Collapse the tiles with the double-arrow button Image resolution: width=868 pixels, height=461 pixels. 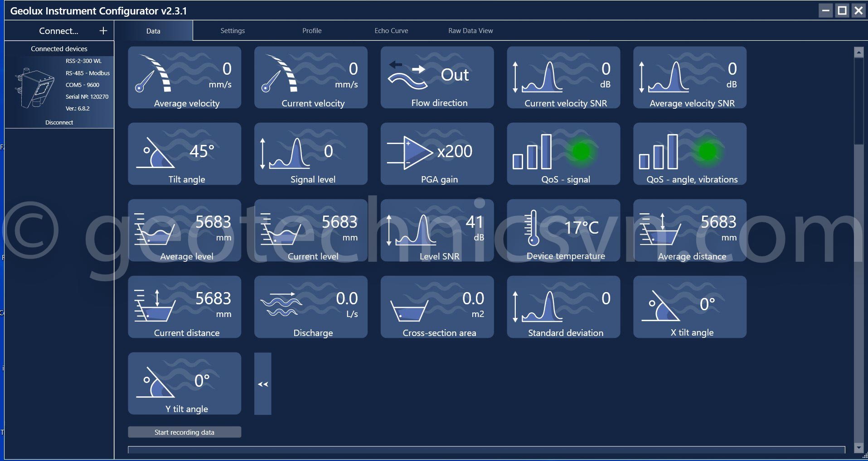[263, 384]
